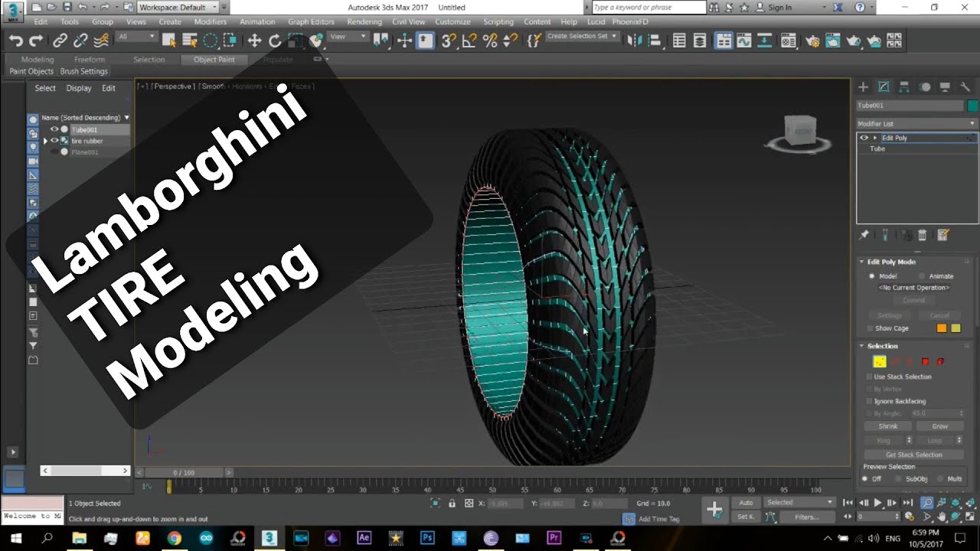The width and height of the screenshot is (980, 551).
Task: Activate the Unlink Selection tool
Action: pyautogui.click(x=80, y=41)
